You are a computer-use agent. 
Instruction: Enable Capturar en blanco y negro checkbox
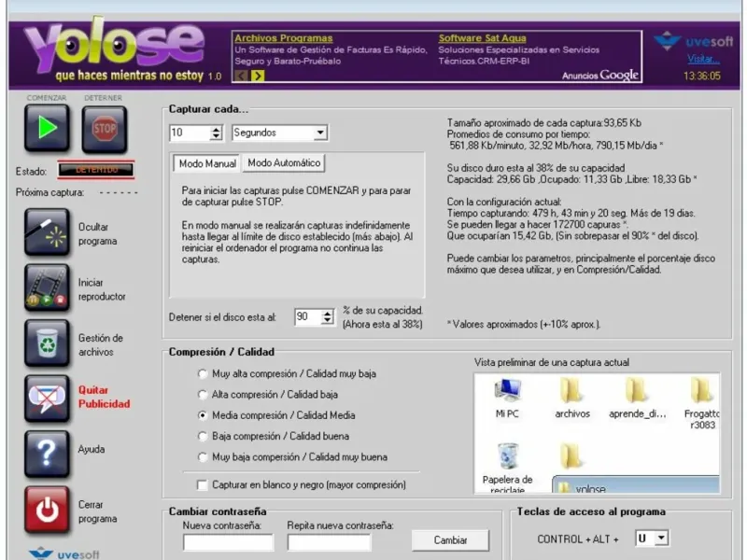203,484
